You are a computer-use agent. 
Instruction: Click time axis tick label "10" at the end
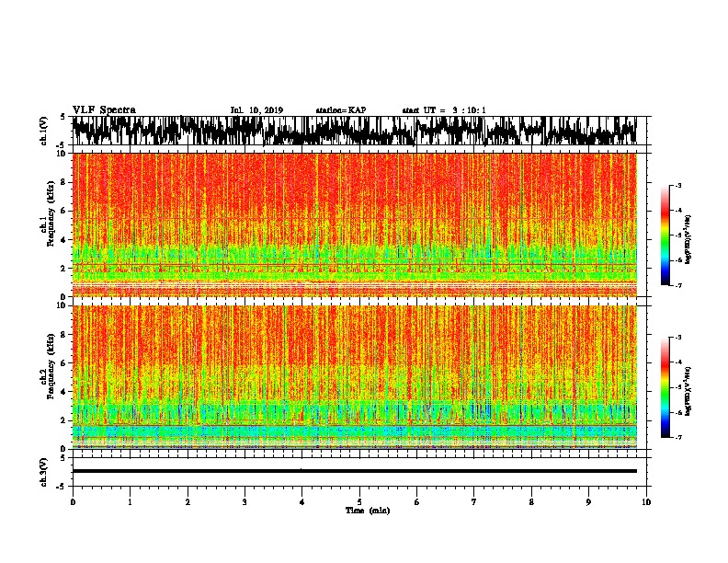pyautogui.click(x=646, y=502)
